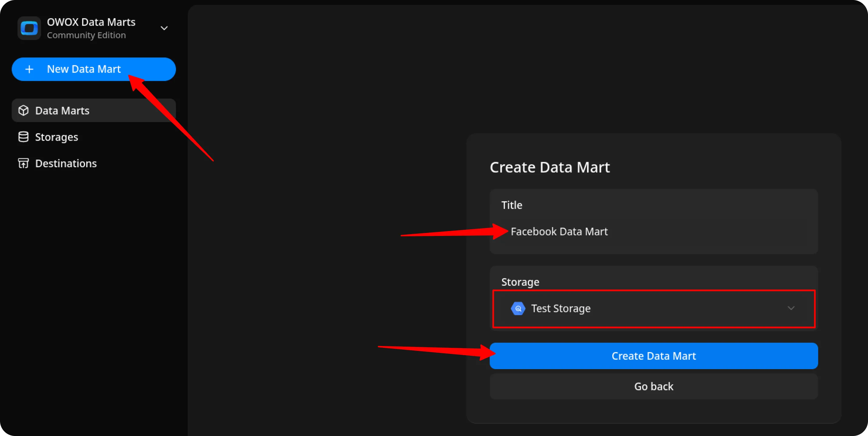Click the Community Edition subtitle
868x436 pixels.
pos(86,35)
